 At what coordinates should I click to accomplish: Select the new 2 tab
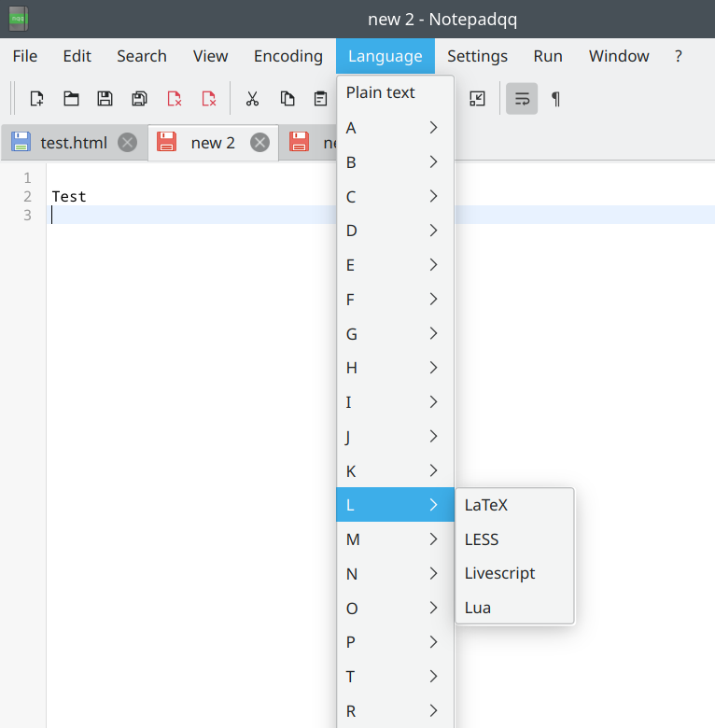coord(213,143)
